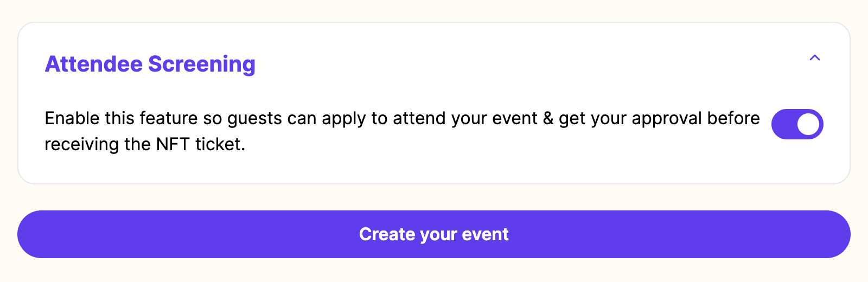Image resolution: width=868 pixels, height=282 pixels.
Task: Submit the form with Create your event
Action: [x=434, y=234]
